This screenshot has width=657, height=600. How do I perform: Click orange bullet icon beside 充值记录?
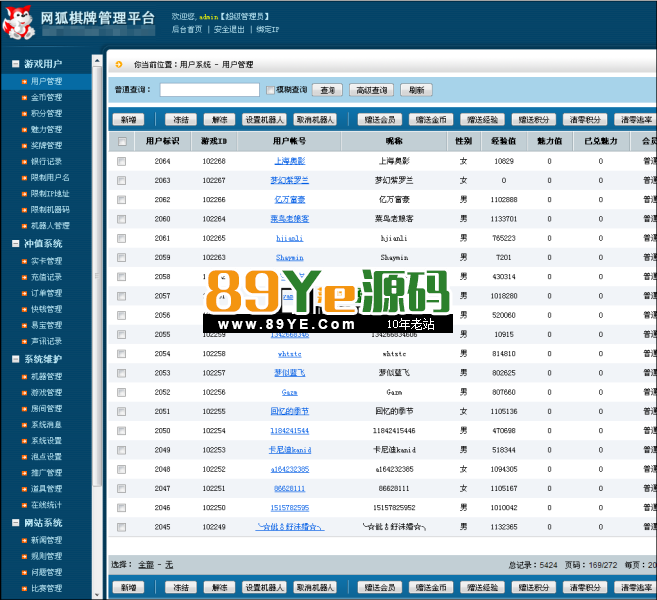(24, 277)
